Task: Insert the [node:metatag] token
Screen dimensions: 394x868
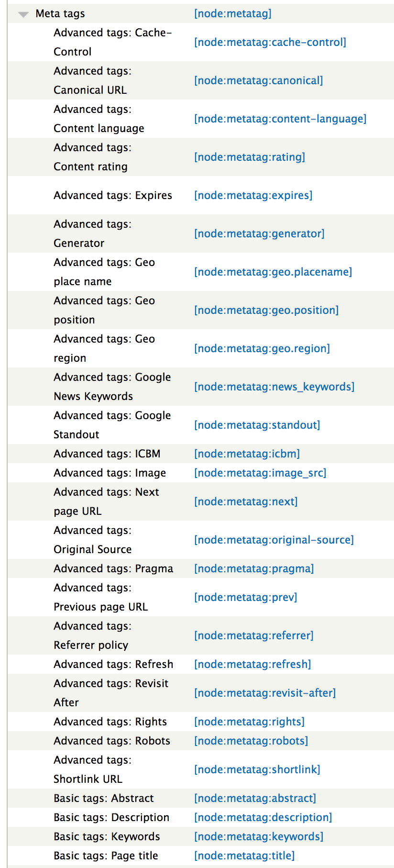Action: pyautogui.click(x=233, y=13)
